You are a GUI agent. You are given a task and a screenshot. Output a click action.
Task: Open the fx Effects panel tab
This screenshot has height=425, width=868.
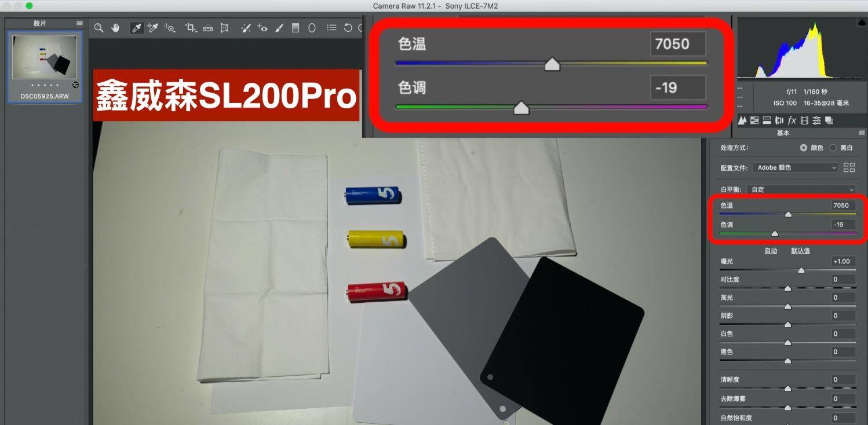[792, 120]
